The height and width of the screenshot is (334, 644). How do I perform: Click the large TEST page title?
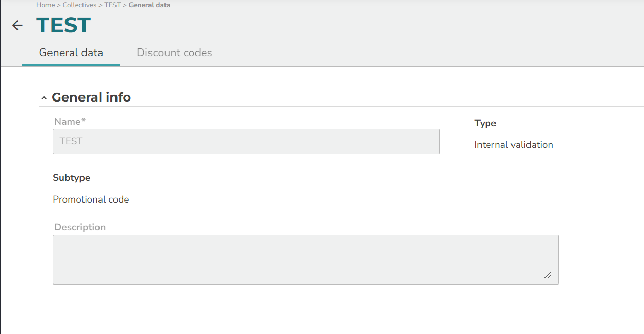63,25
